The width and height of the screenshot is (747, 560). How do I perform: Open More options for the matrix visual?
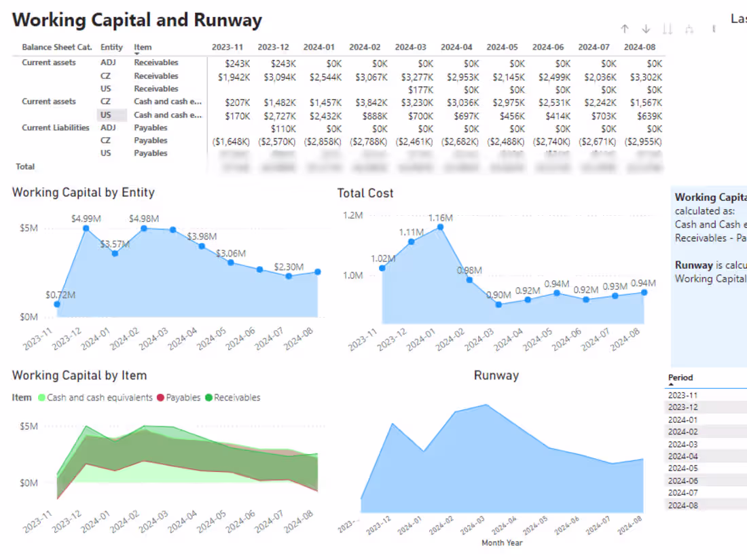click(712, 29)
